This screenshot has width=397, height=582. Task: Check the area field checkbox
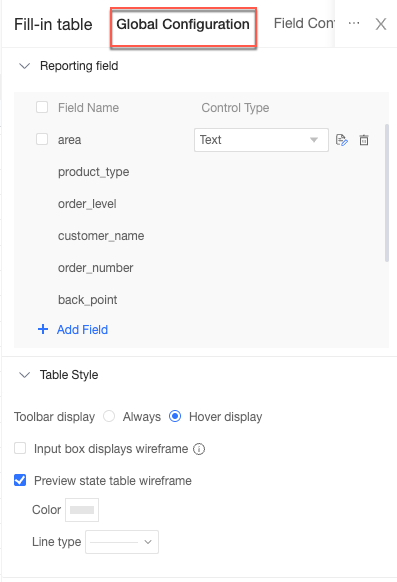click(x=42, y=139)
